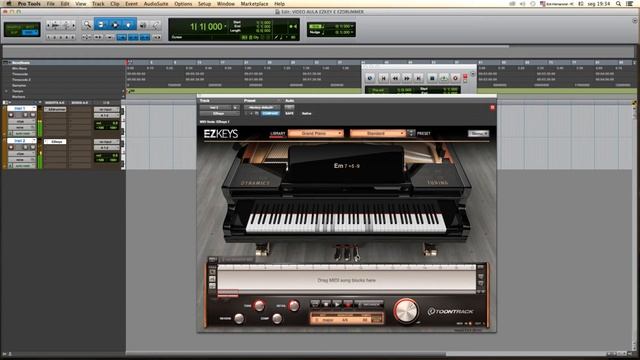
Task: Open the AudioSuite menu
Action: coord(156,4)
